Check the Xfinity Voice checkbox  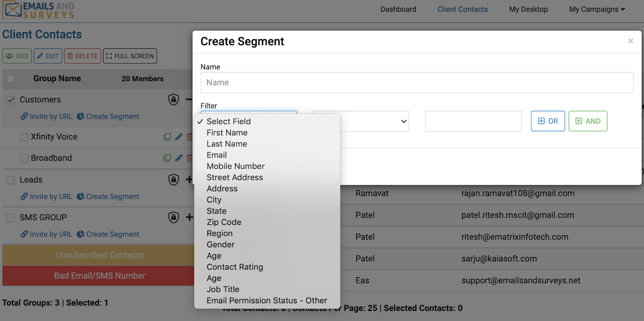(24, 137)
